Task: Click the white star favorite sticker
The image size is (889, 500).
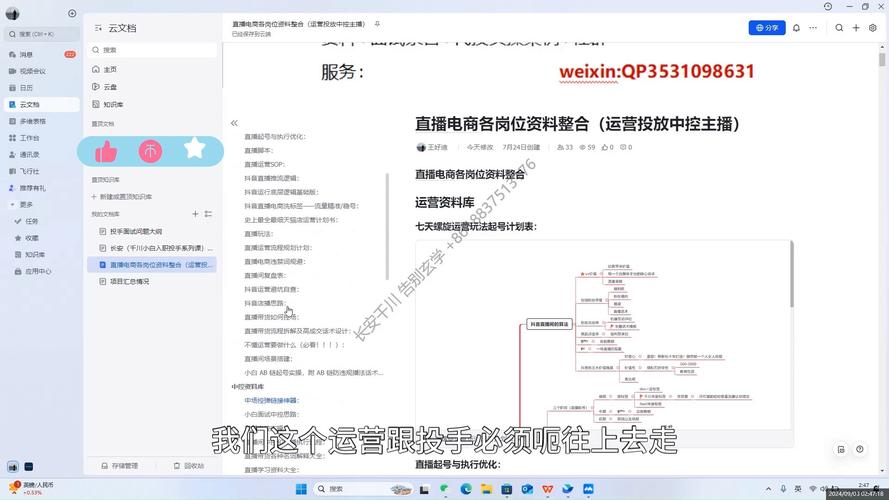Action: point(194,149)
